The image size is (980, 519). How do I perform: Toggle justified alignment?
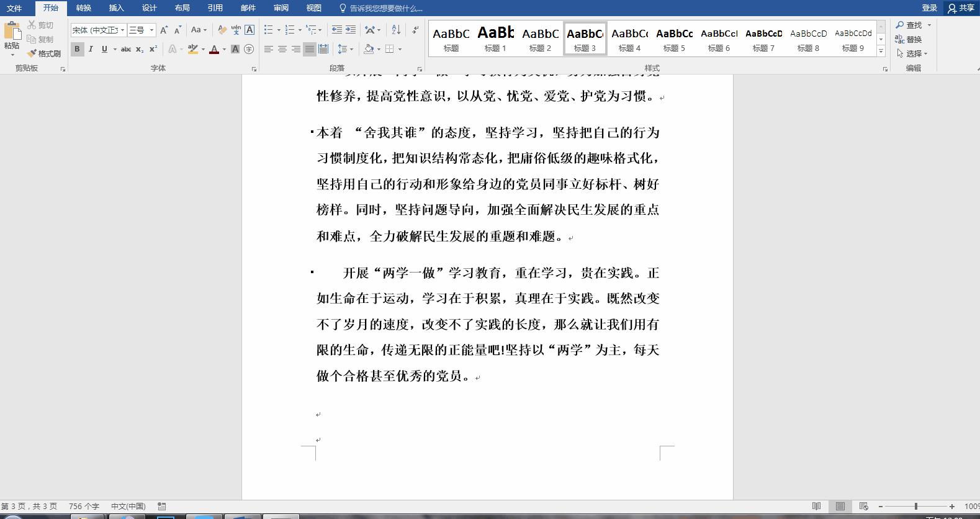click(x=310, y=49)
